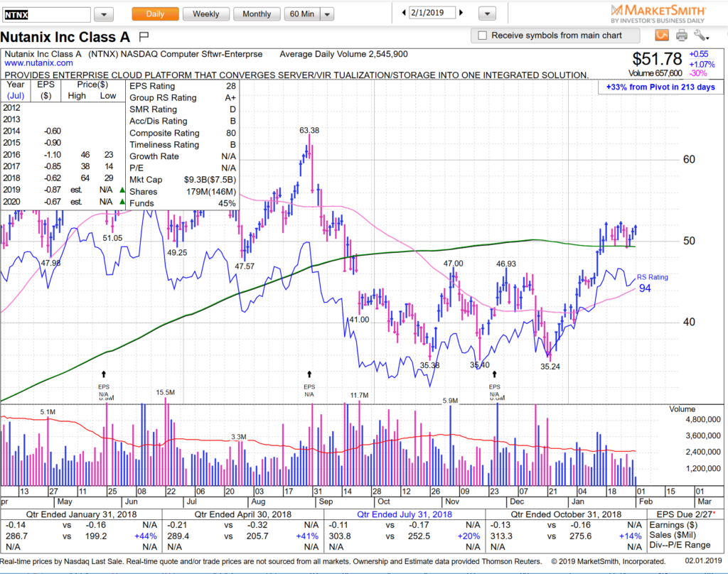Viewport: 728px width, 574px height.
Task: Click the EPS marker near end of August
Action: click(x=309, y=384)
